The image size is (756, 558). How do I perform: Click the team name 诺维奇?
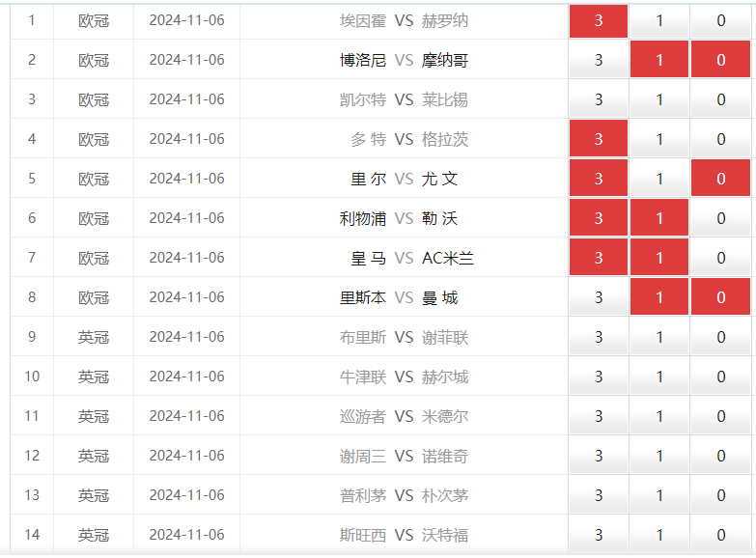coord(445,456)
